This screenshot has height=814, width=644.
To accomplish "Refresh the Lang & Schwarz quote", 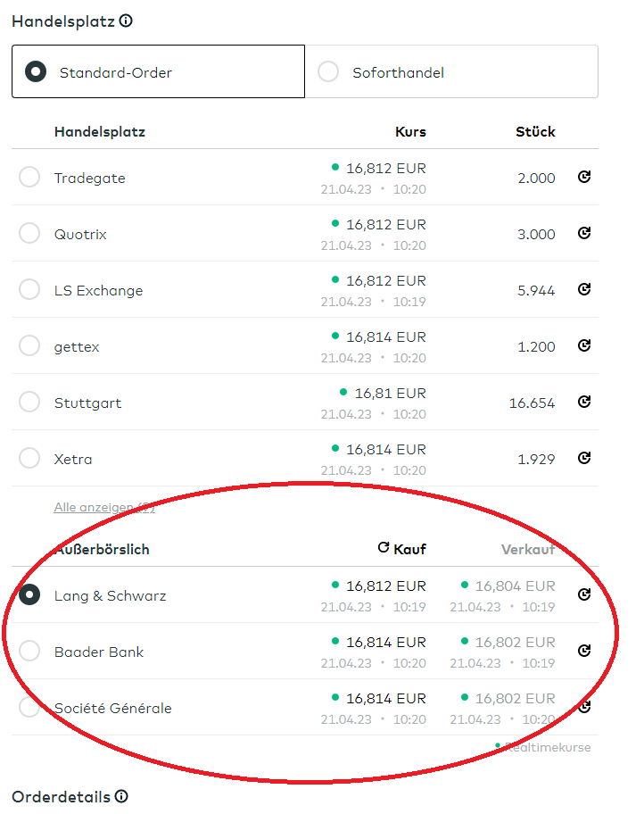I will click(584, 595).
